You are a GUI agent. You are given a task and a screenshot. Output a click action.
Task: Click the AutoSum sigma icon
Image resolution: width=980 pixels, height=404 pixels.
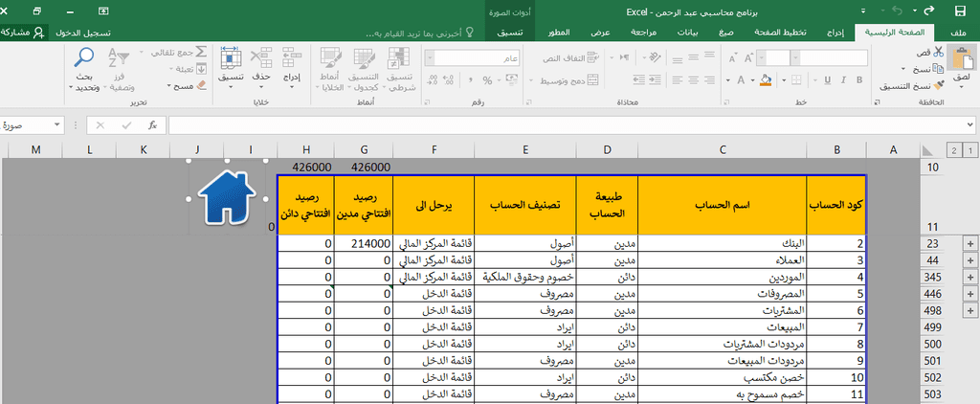(201, 52)
